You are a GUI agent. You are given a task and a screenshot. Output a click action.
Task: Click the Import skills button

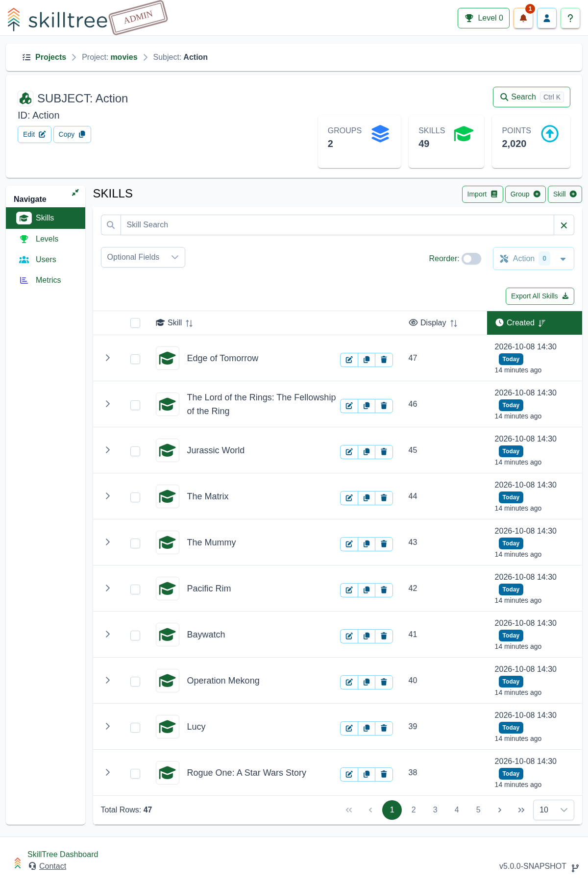[482, 194]
